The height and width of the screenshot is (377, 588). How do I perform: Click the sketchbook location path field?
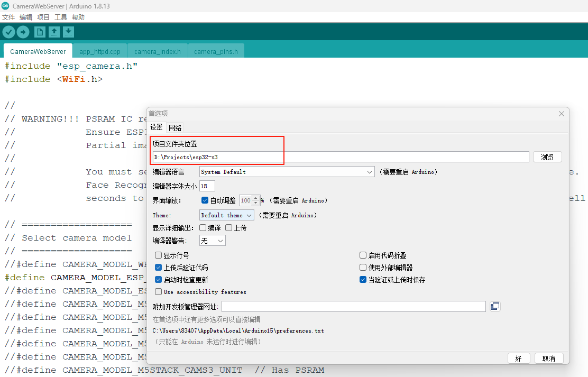point(341,157)
